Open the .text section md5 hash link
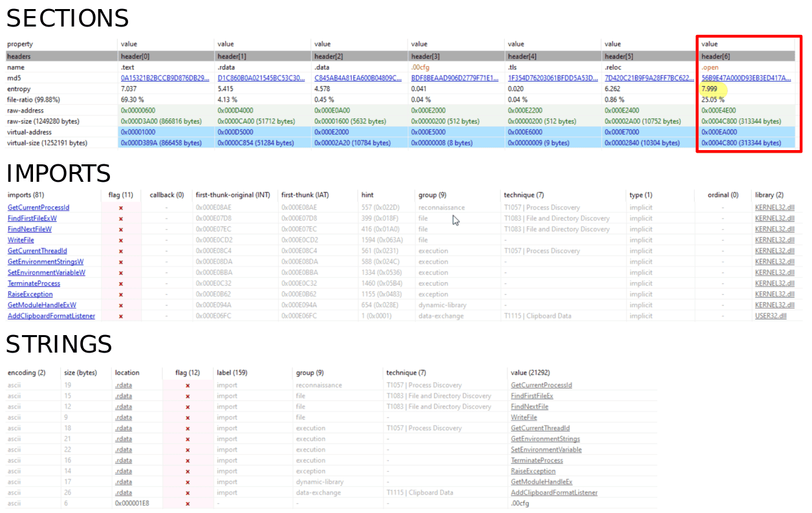 [x=164, y=78]
